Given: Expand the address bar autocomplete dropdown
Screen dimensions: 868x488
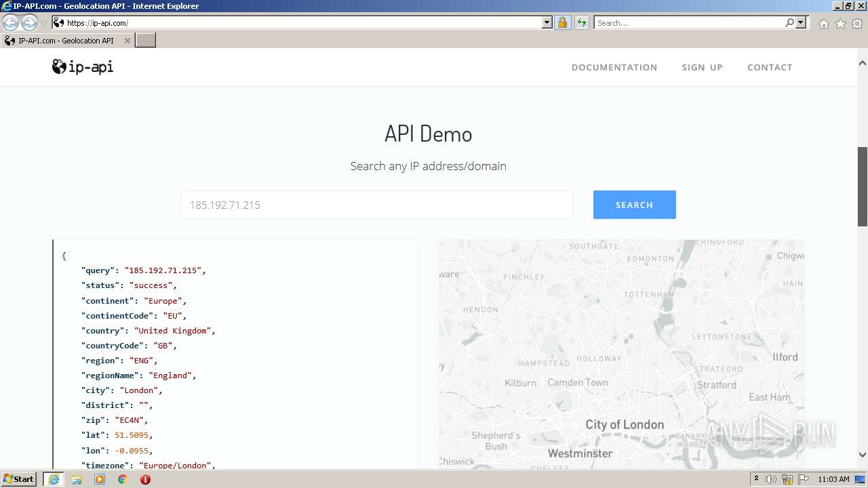Looking at the screenshot, I should pos(547,22).
